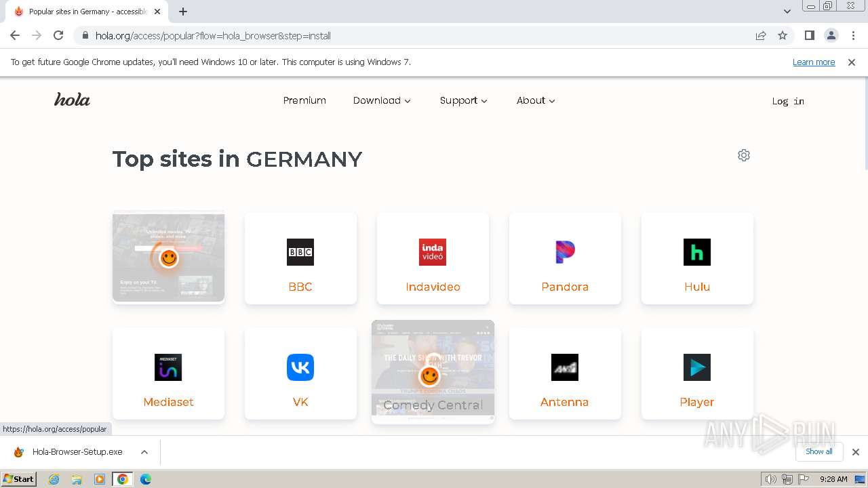Open the first site preview thumbnail with smiley

[x=168, y=258]
